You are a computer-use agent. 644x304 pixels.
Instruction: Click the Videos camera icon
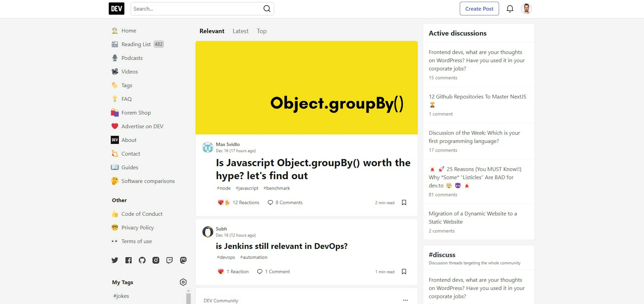click(115, 71)
